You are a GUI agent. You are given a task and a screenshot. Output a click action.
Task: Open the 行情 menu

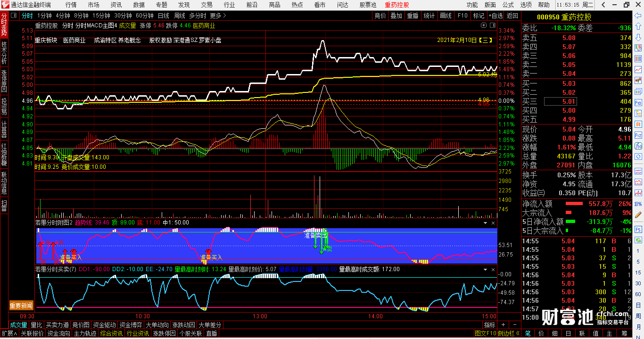click(71, 5)
